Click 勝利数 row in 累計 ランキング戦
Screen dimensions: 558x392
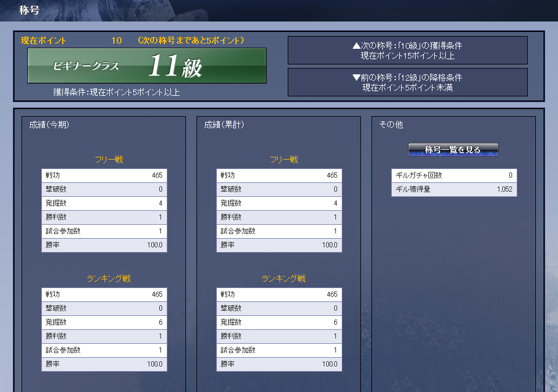(280, 336)
